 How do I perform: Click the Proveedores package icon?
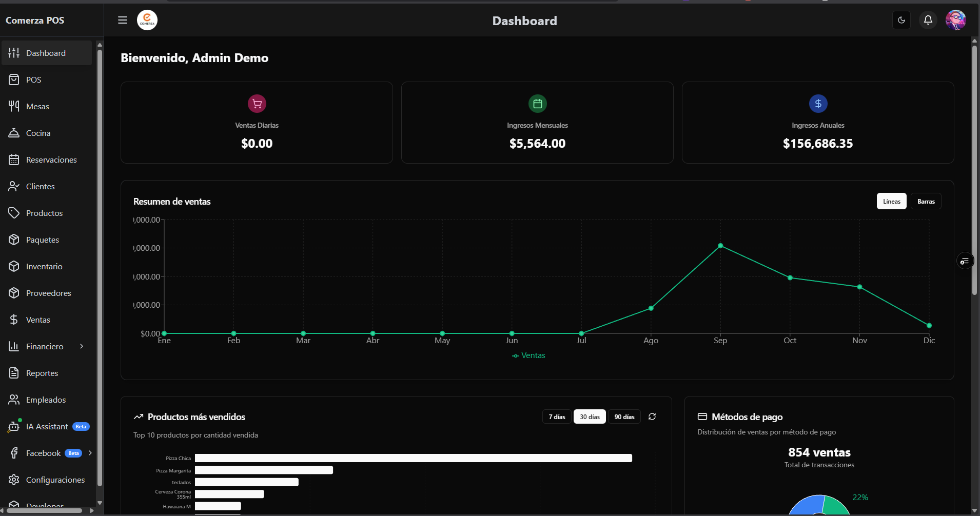pyautogui.click(x=14, y=293)
